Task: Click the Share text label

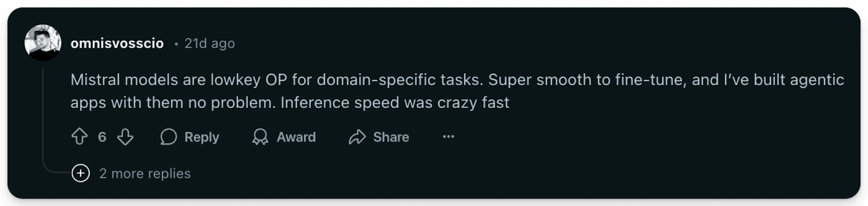Action: 391,137
